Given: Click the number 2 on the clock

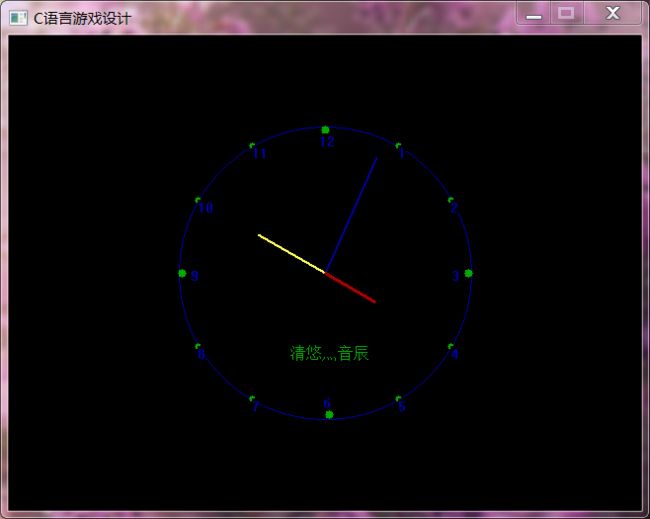Looking at the screenshot, I should 454,208.
